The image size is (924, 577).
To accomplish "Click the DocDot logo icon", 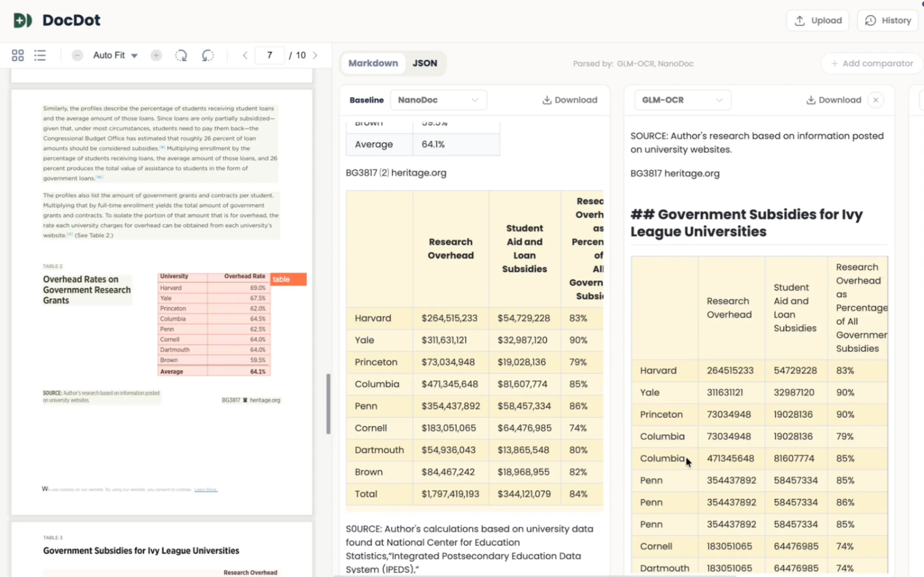I will [x=23, y=20].
